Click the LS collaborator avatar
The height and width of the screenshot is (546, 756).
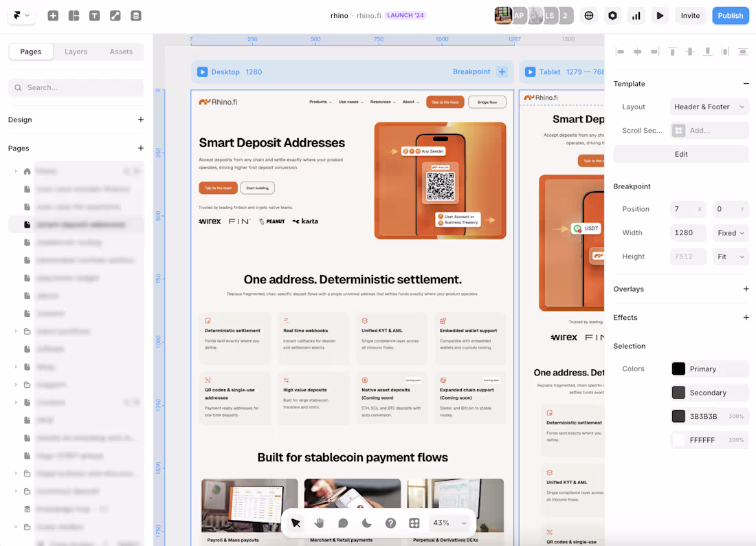tap(550, 15)
